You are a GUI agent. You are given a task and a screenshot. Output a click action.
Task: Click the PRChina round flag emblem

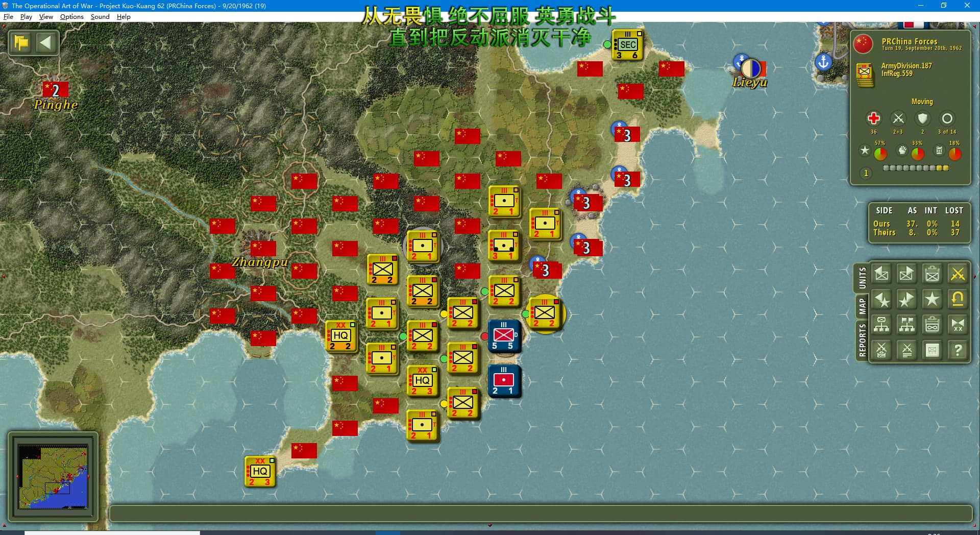(864, 44)
